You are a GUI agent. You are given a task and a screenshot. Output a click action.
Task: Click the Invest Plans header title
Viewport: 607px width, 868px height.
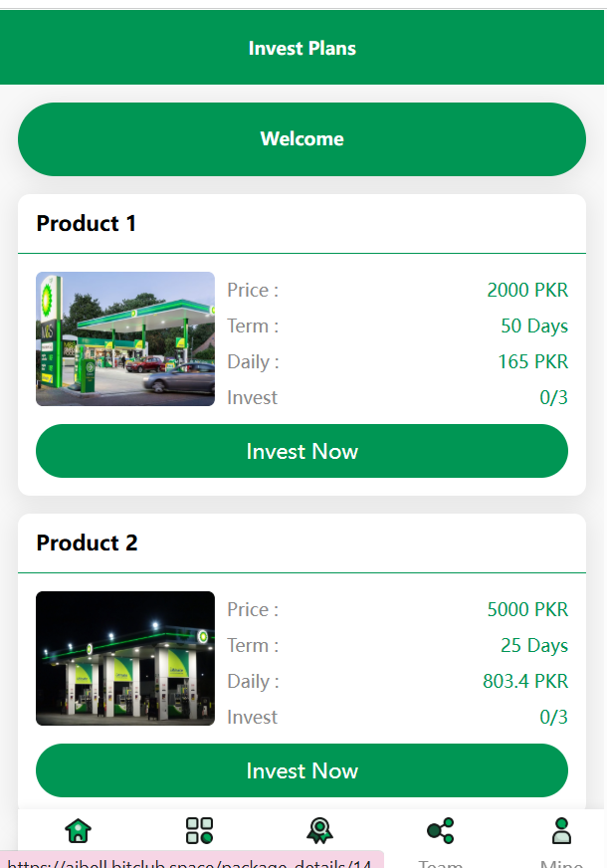click(303, 48)
